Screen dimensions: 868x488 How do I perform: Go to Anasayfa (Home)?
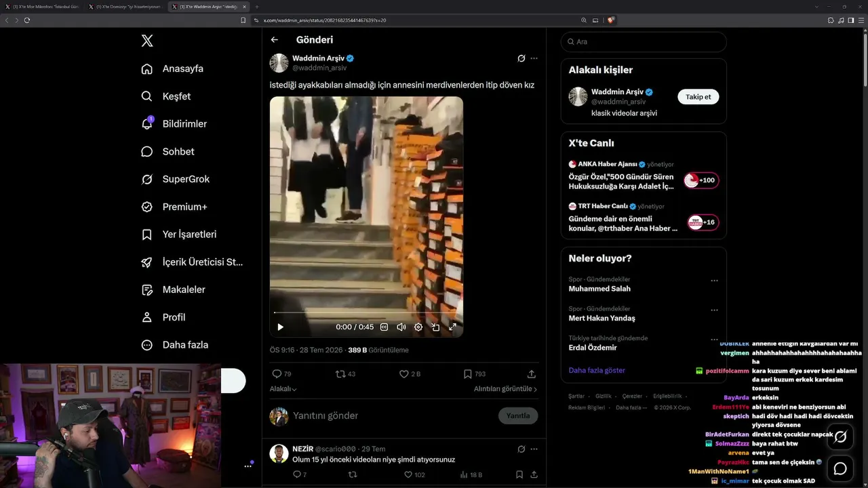[172, 68]
